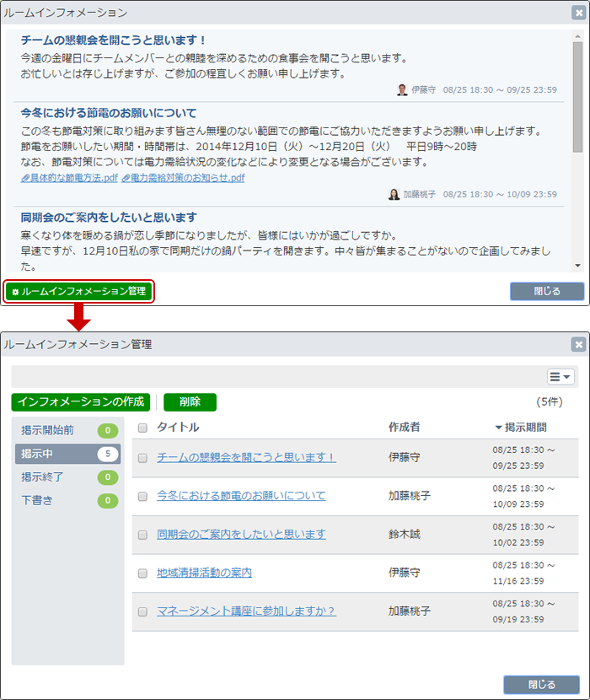The image size is (590, 700).
Task: Click 加藤桃子 in マネージメント講座 row
Action: pyautogui.click(x=410, y=611)
